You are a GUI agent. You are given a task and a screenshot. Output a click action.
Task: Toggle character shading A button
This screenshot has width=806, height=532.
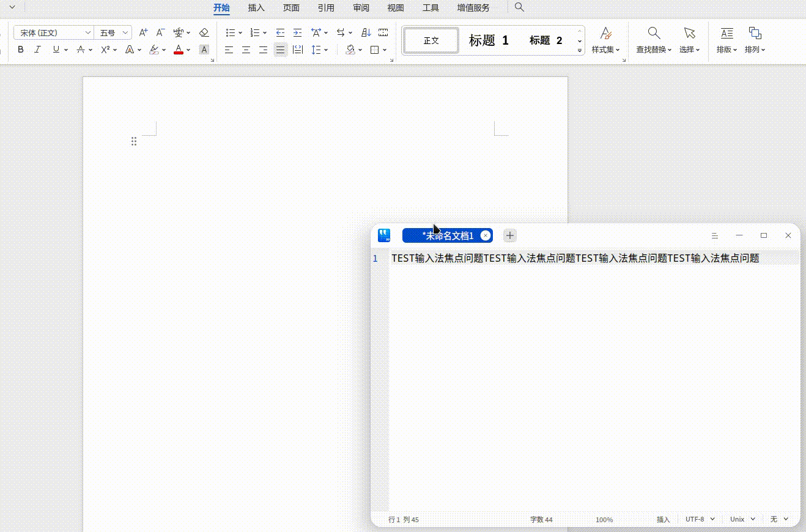coord(204,50)
